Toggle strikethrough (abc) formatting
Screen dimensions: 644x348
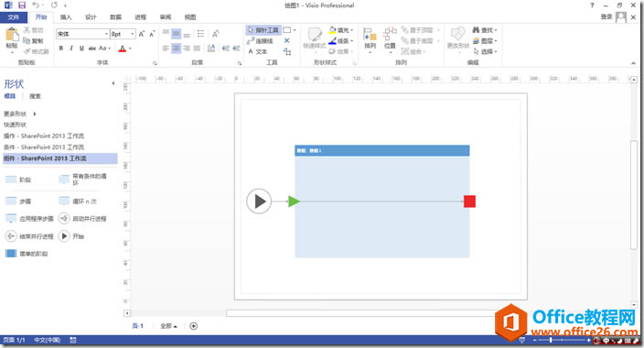pyautogui.click(x=92, y=49)
